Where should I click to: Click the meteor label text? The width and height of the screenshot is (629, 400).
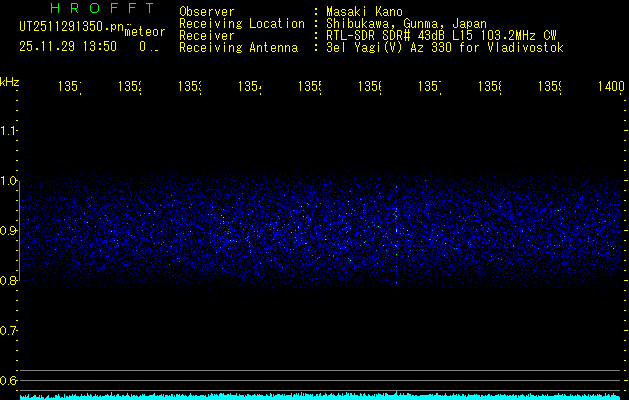tap(145, 31)
